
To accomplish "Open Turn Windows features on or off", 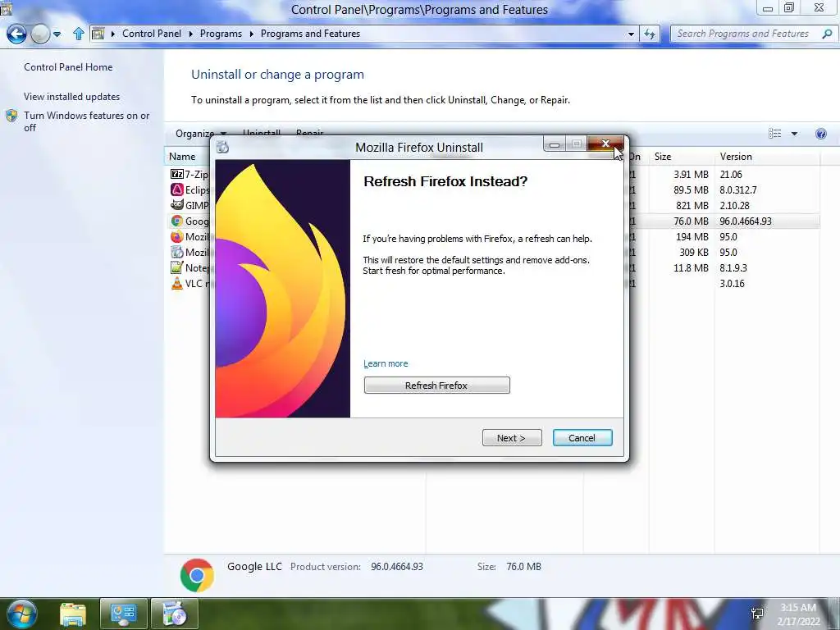I will 87,121.
